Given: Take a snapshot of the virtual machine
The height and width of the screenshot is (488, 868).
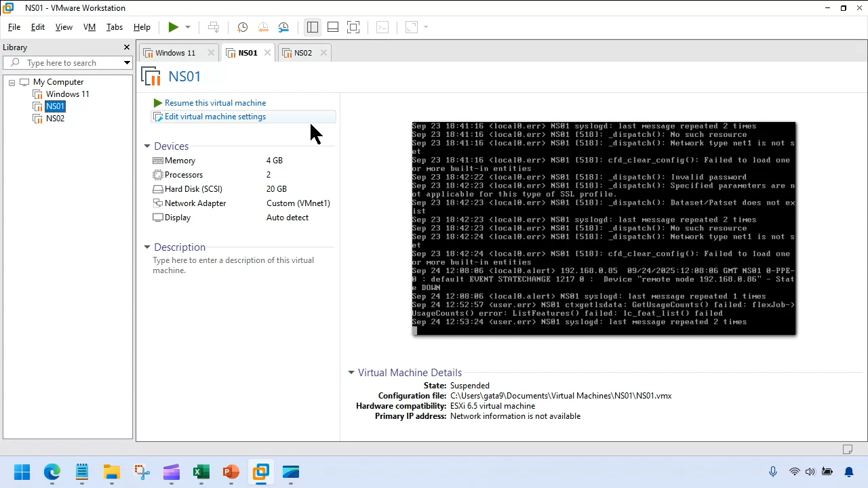Looking at the screenshot, I should (242, 27).
